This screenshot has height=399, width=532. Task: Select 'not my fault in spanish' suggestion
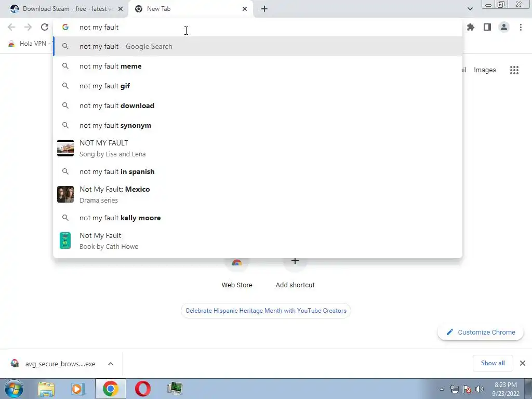point(258,171)
